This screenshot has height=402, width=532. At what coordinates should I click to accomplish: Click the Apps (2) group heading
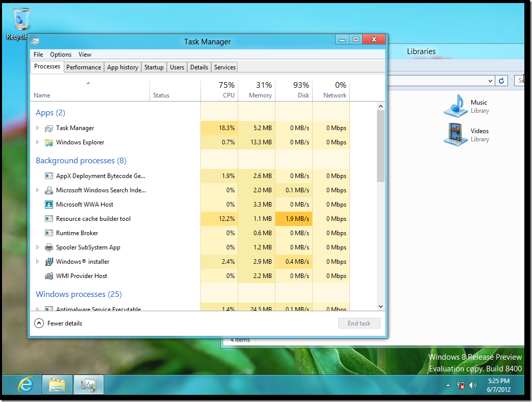click(50, 113)
